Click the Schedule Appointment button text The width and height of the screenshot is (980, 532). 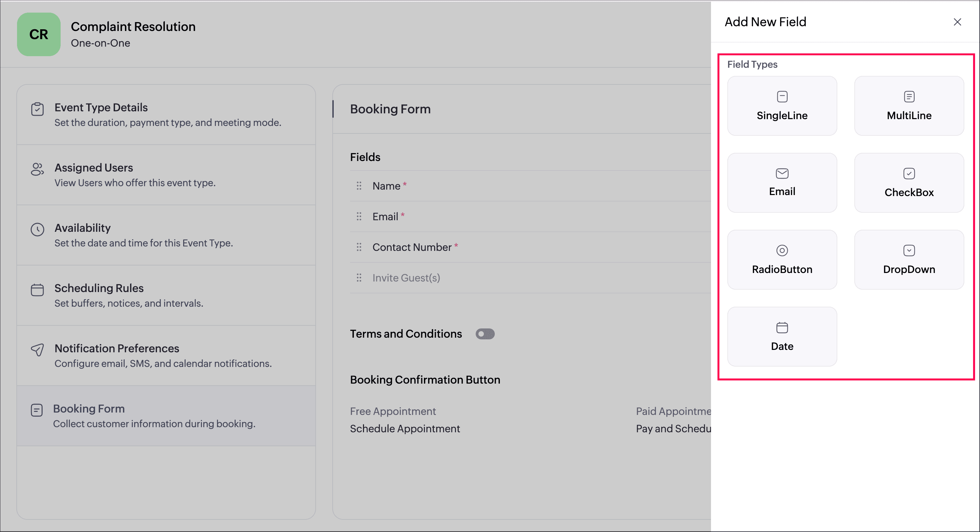405,429
